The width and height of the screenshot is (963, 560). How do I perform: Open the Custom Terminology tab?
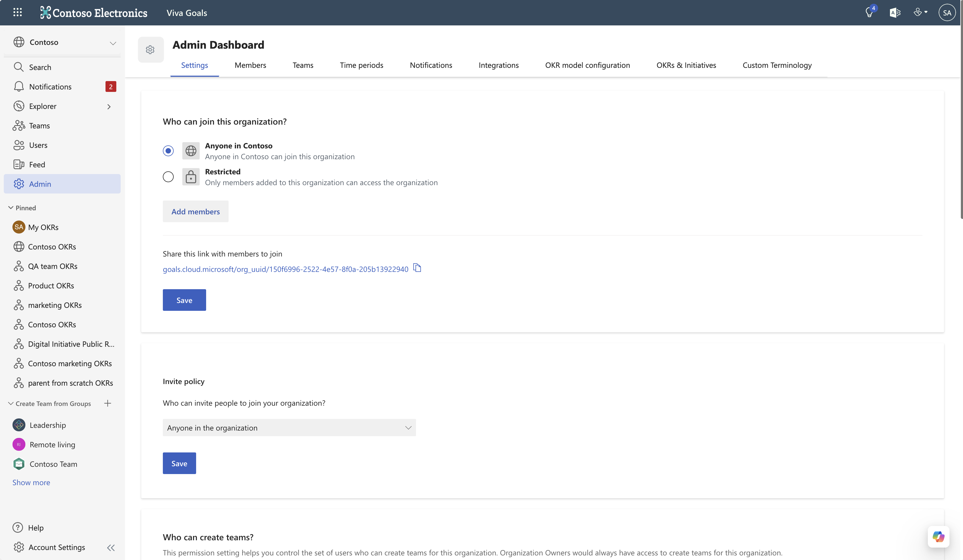[777, 65]
